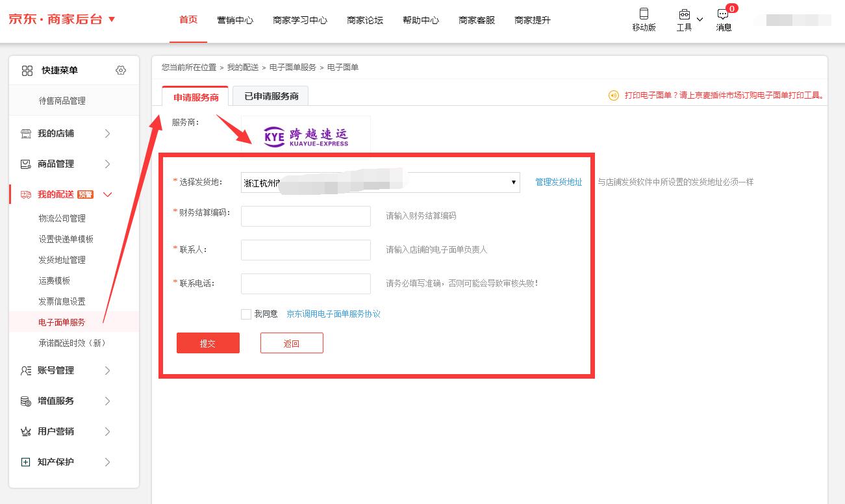The image size is (845, 504).
Task: Click the 知产保护 plus-box icon
Action: (x=26, y=462)
